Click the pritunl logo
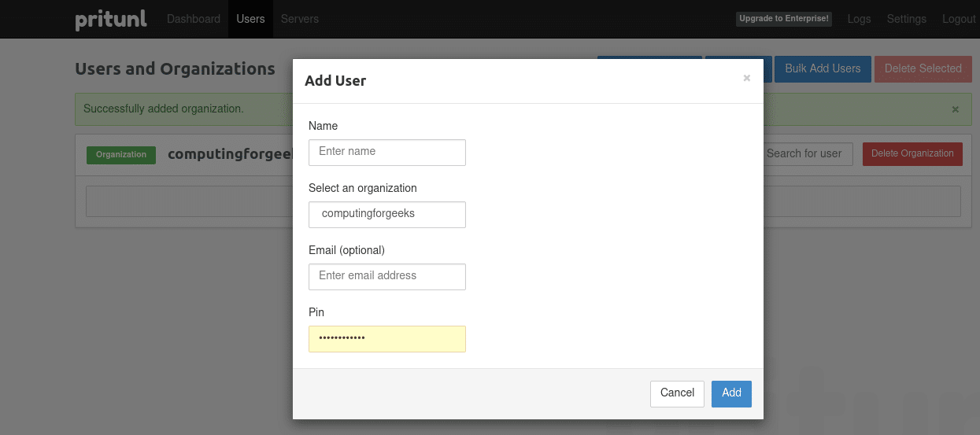Screen dimensions: 980x435 click(111, 19)
